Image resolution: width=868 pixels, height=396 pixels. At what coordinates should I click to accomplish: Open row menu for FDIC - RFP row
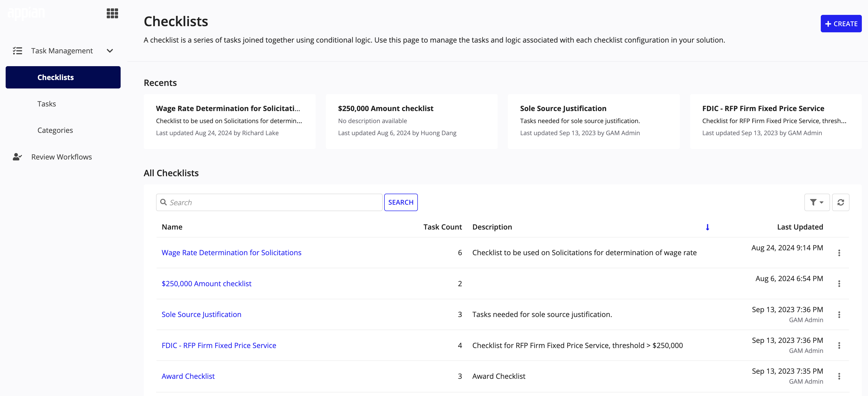(x=839, y=345)
